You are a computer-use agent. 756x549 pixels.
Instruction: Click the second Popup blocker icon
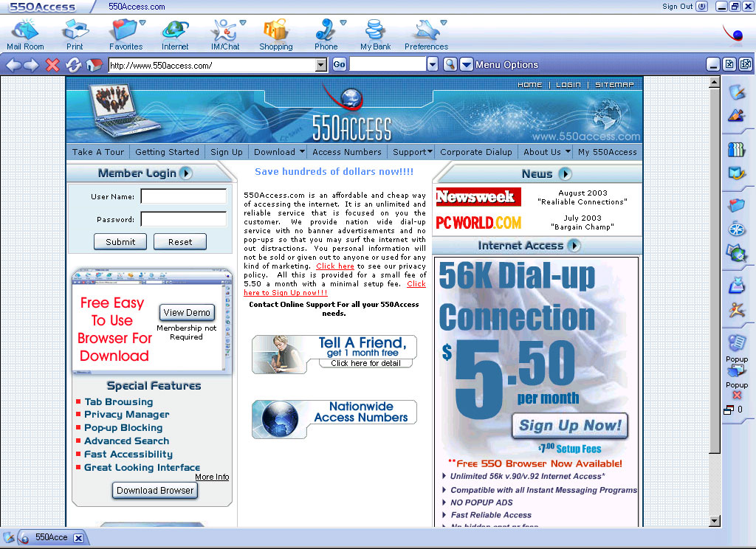tap(737, 370)
